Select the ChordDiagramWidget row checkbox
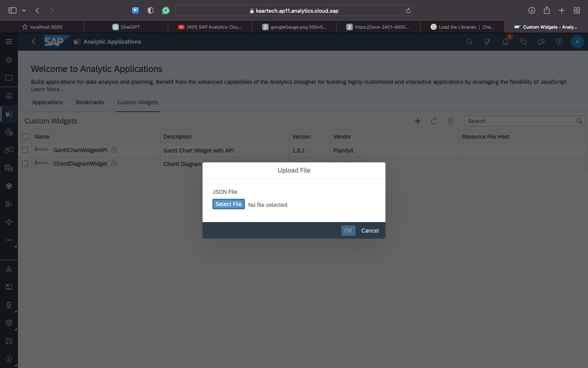 (25, 164)
